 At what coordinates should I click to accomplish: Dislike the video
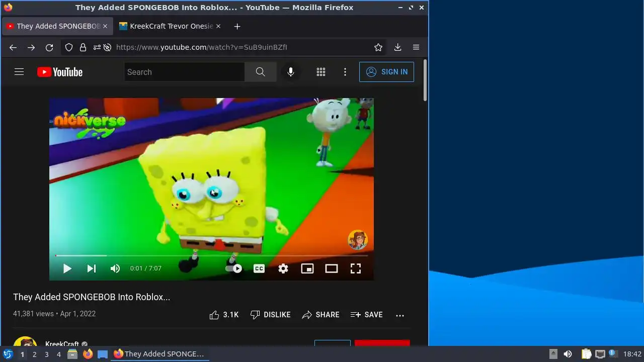point(271,315)
